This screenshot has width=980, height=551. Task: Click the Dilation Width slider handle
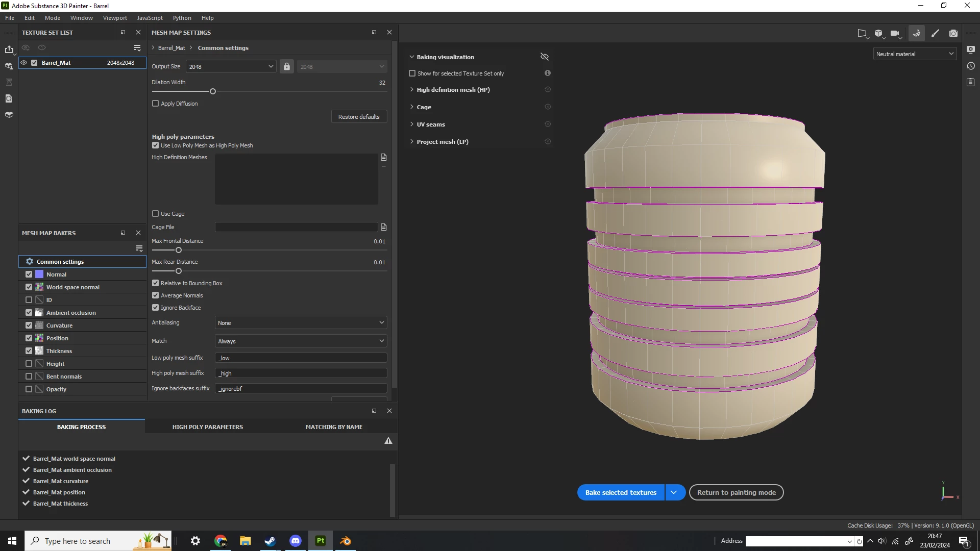pyautogui.click(x=213, y=92)
